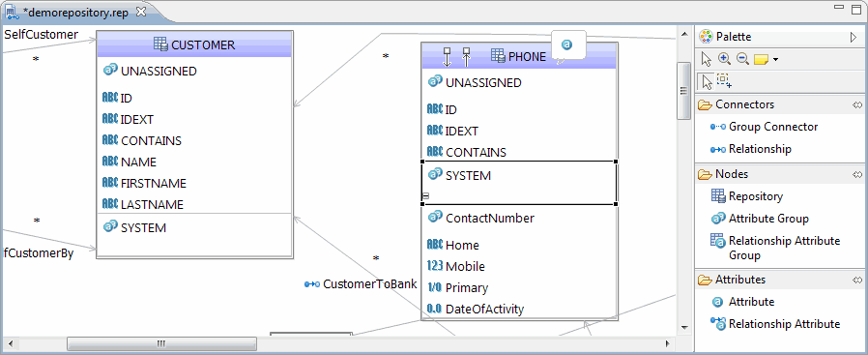The image size is (868, 355).
Task: Choose the Relationship Attribute palette entry
Action: (775, 324)
